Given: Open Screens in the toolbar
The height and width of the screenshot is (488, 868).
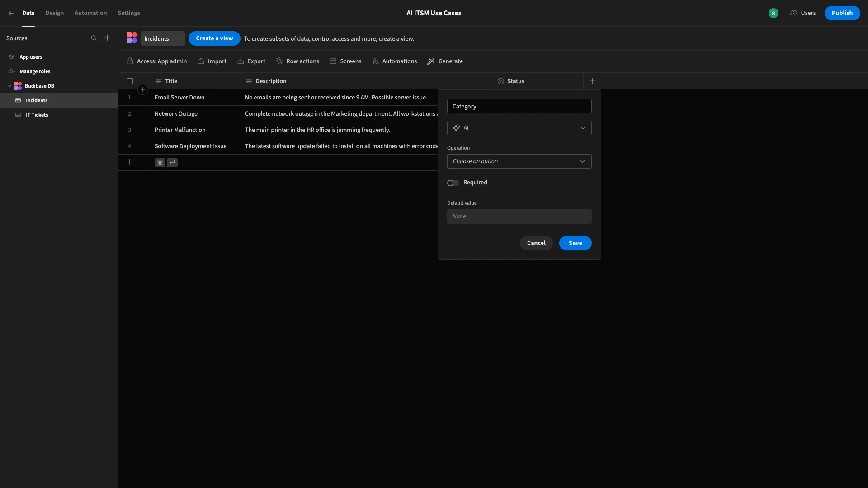Looking at the screenshot, I should pyautogui.click(x=345, y=61).
